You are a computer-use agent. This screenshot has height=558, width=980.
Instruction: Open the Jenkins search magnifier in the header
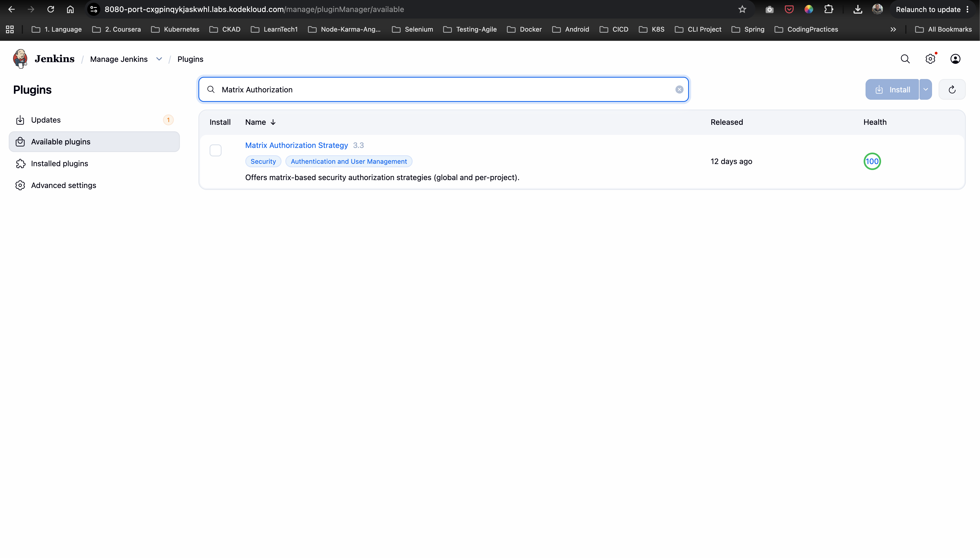tap(905, 59)
